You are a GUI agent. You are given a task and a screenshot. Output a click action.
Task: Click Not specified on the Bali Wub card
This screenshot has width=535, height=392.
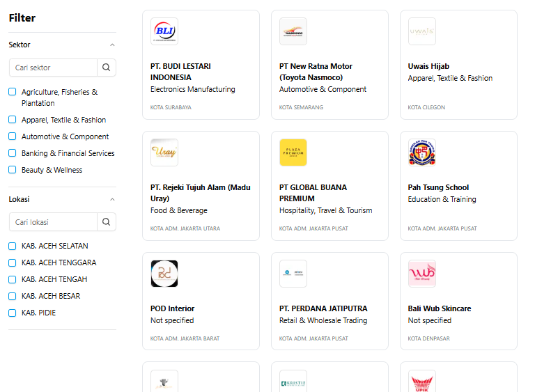(430, 320)
